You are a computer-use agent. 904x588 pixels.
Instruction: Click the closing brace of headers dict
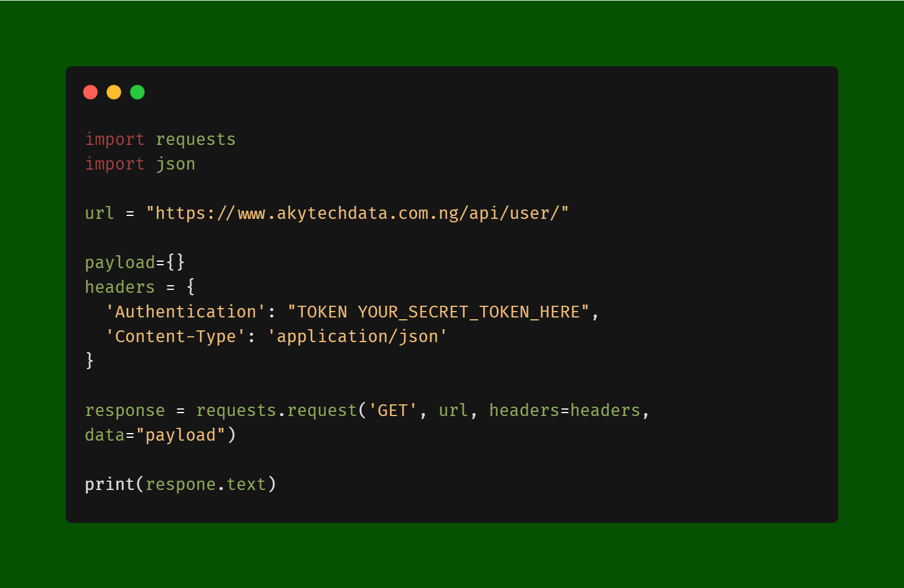point(90,360)
